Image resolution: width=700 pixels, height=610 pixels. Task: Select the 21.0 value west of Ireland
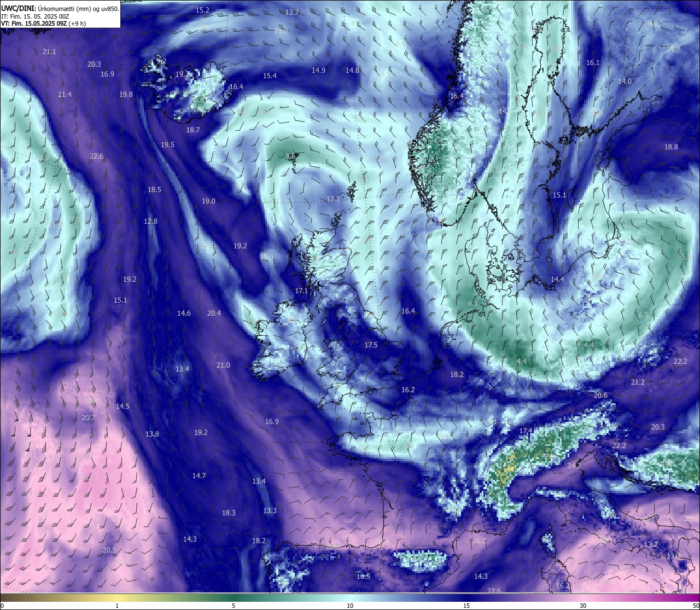[x=223, y=365]
